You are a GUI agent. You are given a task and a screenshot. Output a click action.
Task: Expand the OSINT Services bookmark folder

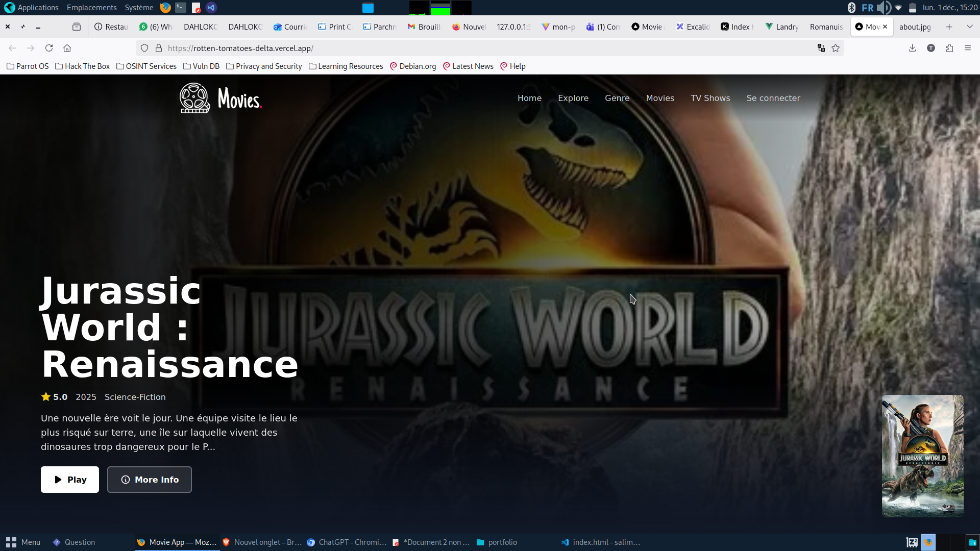[146, 66]
